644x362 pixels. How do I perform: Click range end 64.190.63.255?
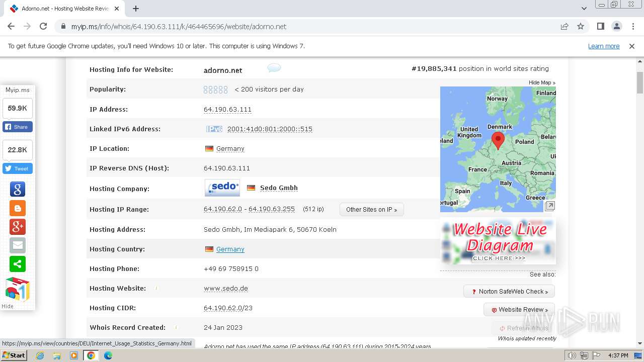pyautogui.click(x=272, y=209)
